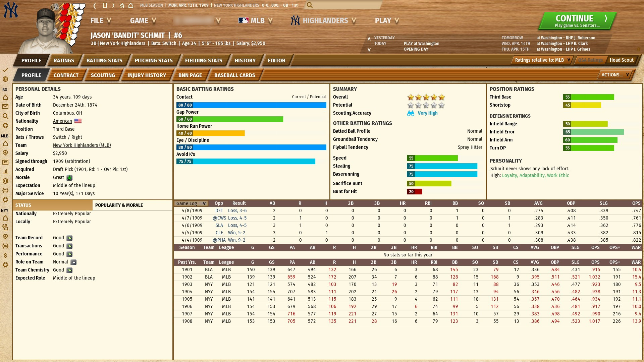Screen dimensions: 644x362
Task: Click the Contact rating bar
Action: click(251, 105)
